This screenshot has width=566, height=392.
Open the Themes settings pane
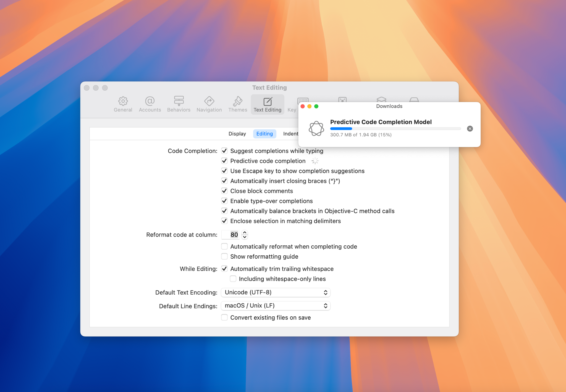click(237, 104)
